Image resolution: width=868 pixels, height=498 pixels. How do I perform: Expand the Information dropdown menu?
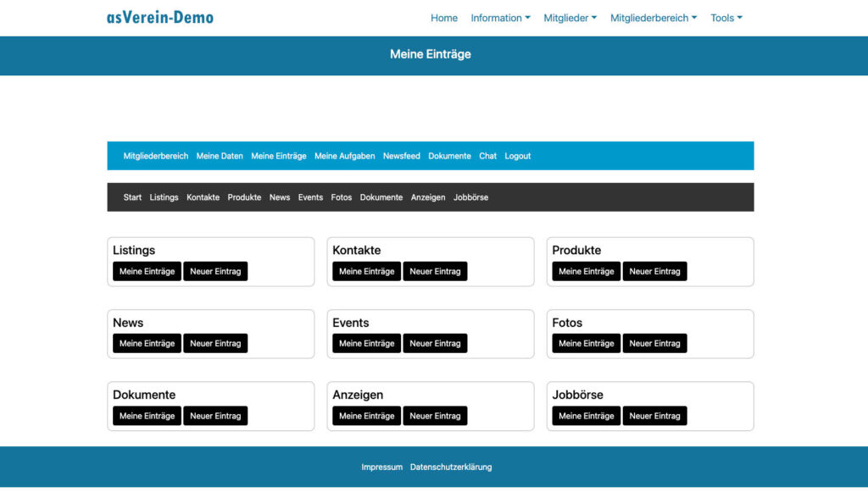click(500, 18)
